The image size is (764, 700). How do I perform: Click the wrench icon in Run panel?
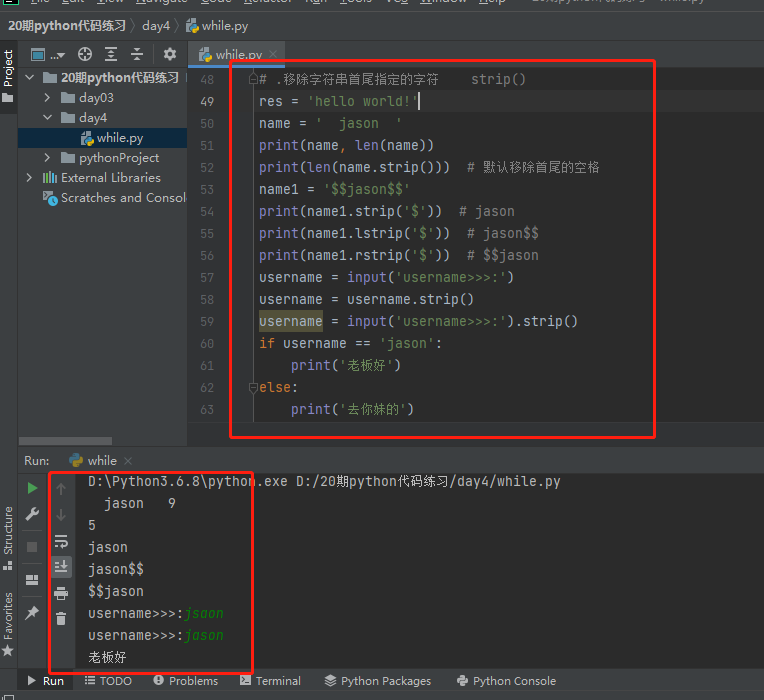[32, 514]
